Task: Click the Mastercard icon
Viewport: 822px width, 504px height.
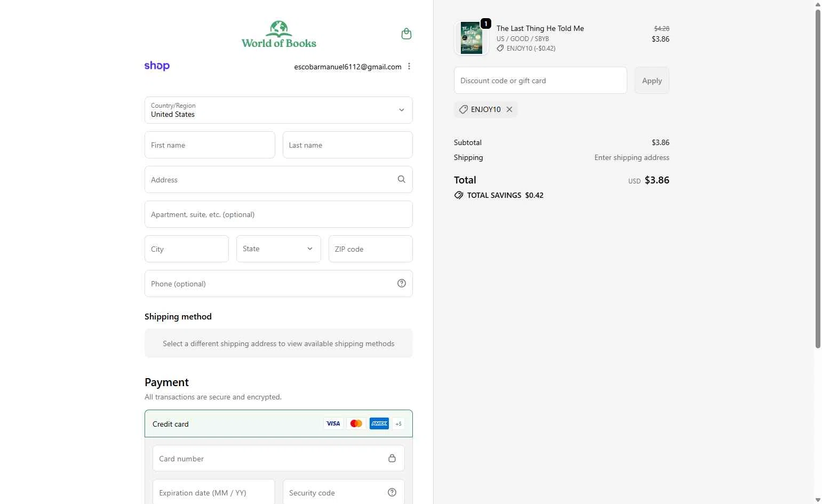Action: pos(356,423)
